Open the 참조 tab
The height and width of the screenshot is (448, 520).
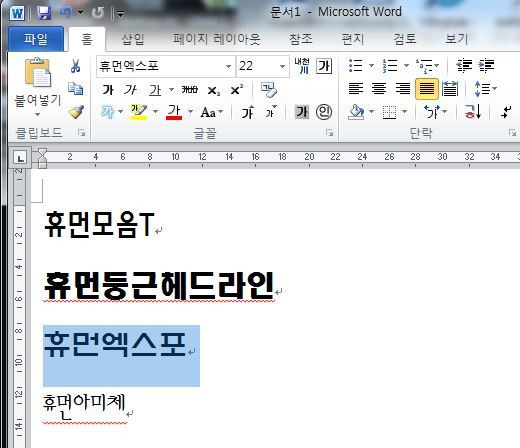pos(301,39)
